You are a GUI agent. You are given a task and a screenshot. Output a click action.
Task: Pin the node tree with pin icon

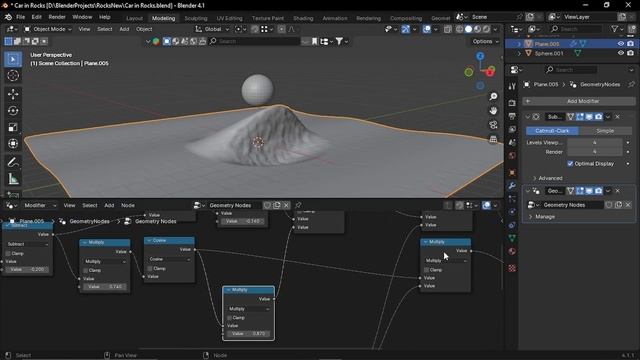click(298, 205)
